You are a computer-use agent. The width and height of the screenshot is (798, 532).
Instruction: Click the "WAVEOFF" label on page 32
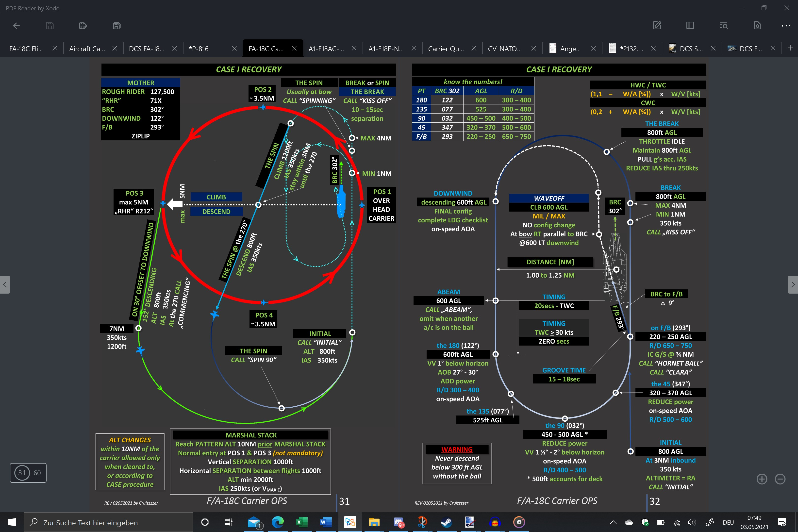point(549,198)
